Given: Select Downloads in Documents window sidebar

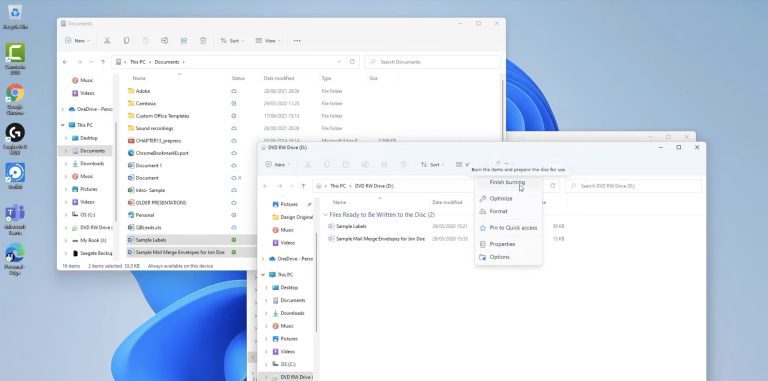Looking at the screenshot, I should [x=88, y=164].
